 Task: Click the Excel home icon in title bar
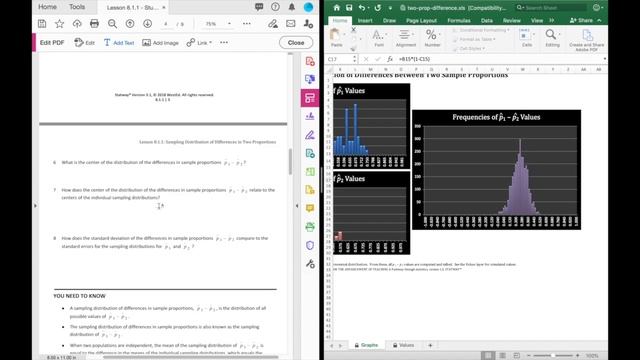point(336,8)
